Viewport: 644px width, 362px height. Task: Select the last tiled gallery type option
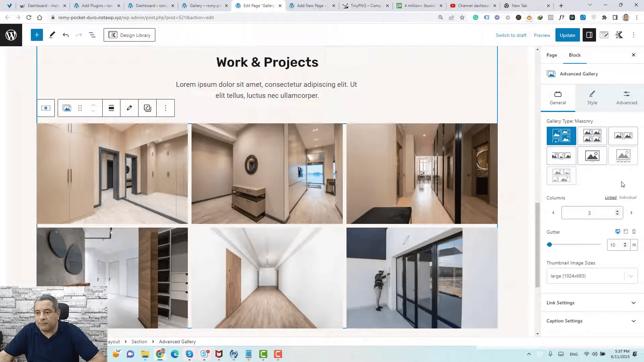coord(561,176)
